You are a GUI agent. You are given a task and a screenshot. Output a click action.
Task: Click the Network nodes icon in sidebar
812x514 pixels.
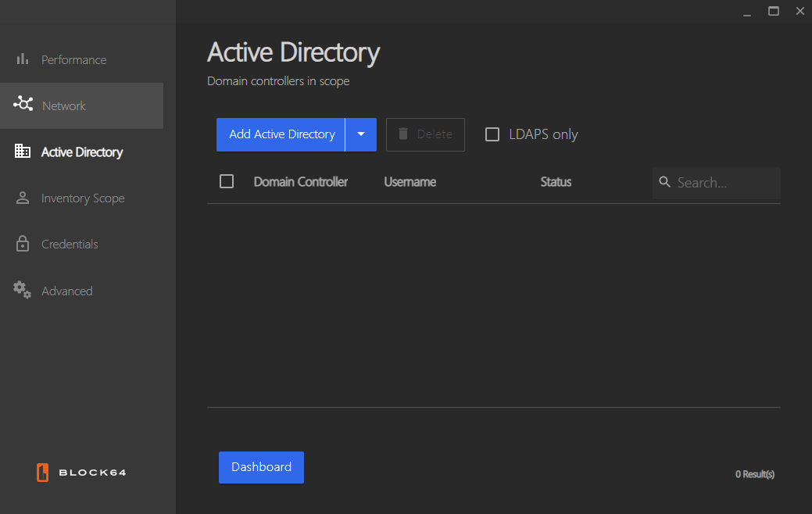point(23,104)
